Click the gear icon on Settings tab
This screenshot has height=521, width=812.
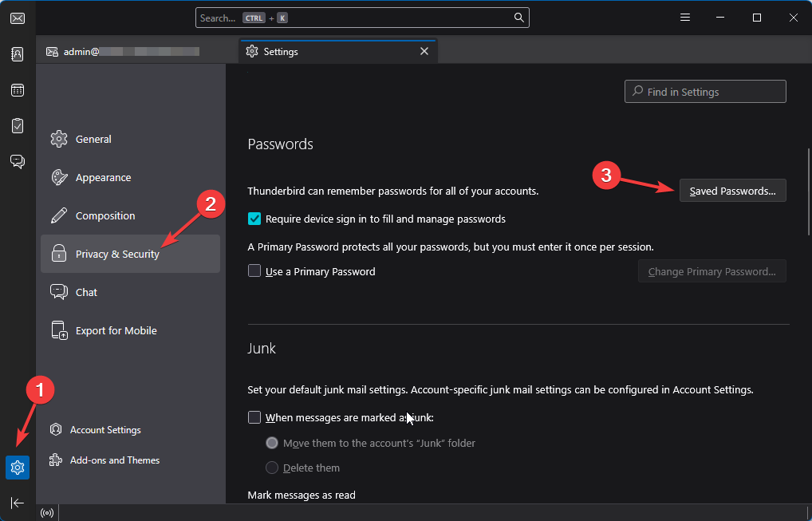point(252,51)
